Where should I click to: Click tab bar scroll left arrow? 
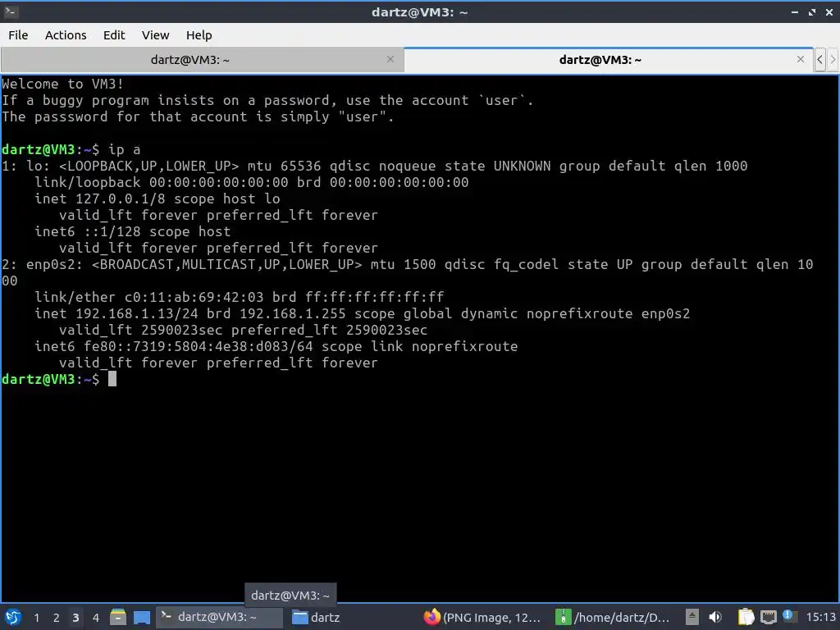[819, 59]
